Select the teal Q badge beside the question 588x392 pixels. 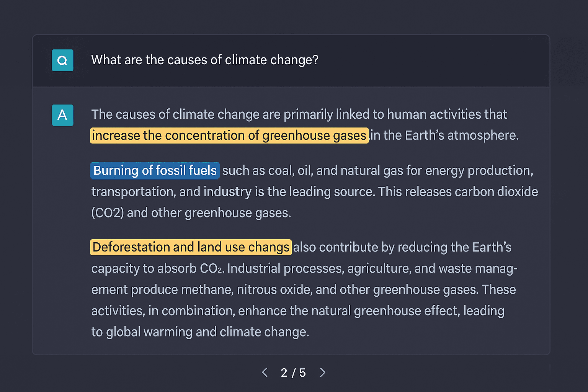coord(62,60)
